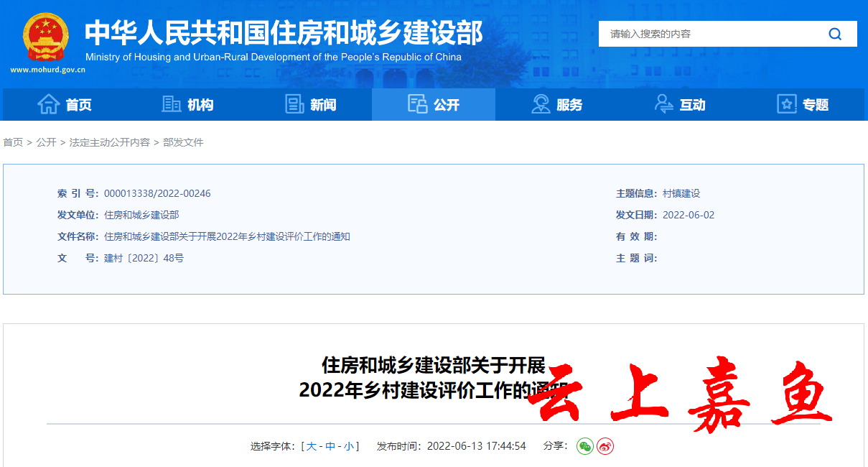The width and height of the screenshot is (868, 467).
Task: Open the 公开 navigation tab
Action: pyautogui.click(x=434, y=105)
